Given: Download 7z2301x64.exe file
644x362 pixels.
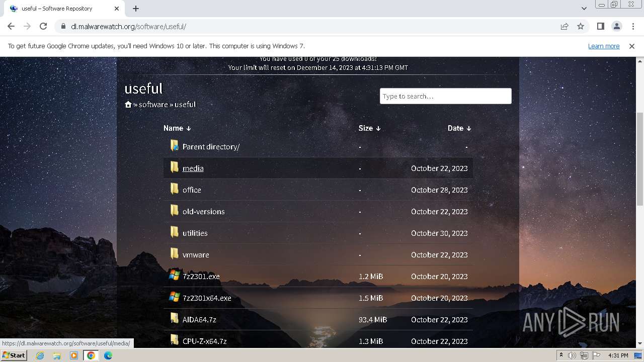Looking at the screenshot, I should pos(207,298).
